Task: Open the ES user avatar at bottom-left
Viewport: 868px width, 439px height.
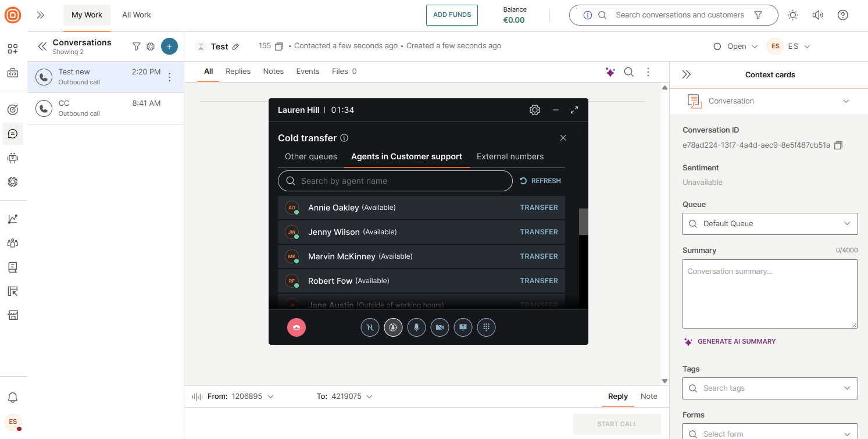Action: coord(13,422)
